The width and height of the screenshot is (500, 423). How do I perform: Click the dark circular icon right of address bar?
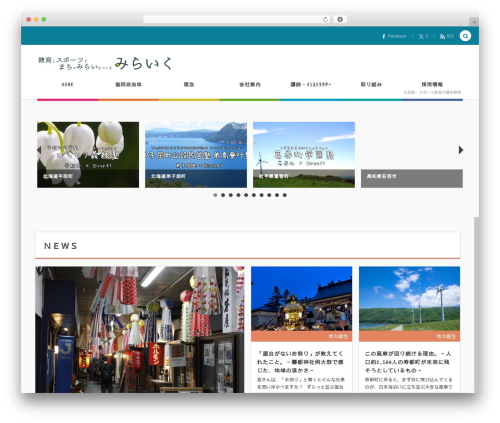click(x=340, y=19)
